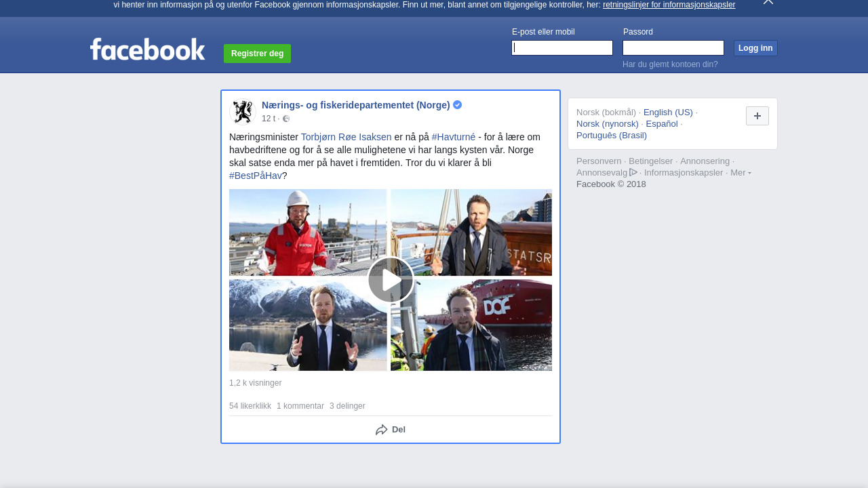Image resolution: width=868 pixels, height=488 pixels.
Task: Click the green Registrer deg button
Action: 257,54
